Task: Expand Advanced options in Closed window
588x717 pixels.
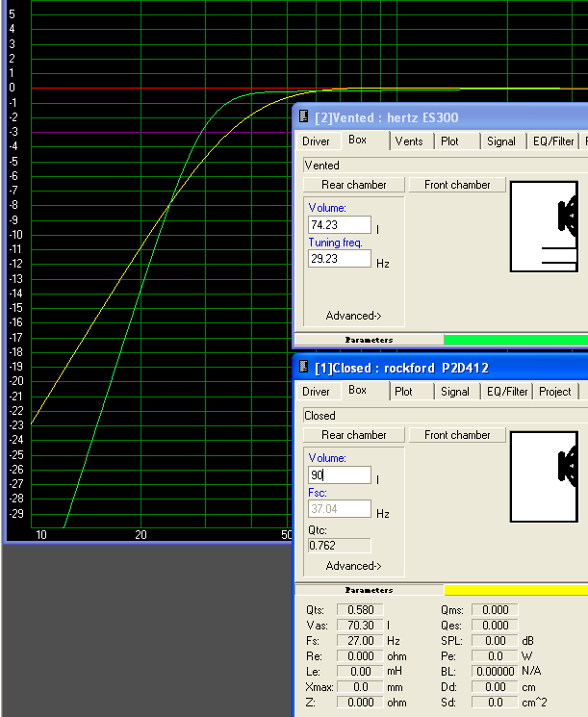Action: pos(353,566)
